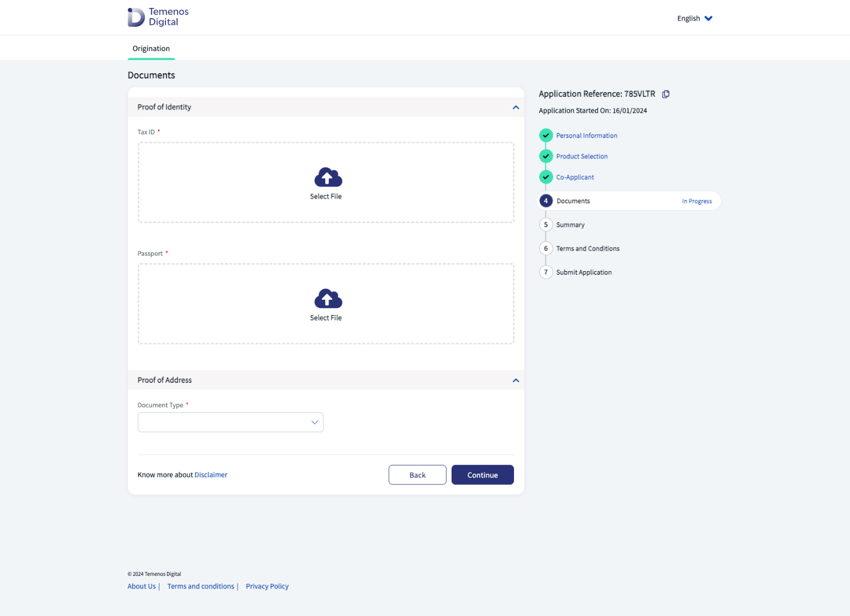Go to step 5 Summary
The height and width of the screenshot is (616, 850).
570,225
